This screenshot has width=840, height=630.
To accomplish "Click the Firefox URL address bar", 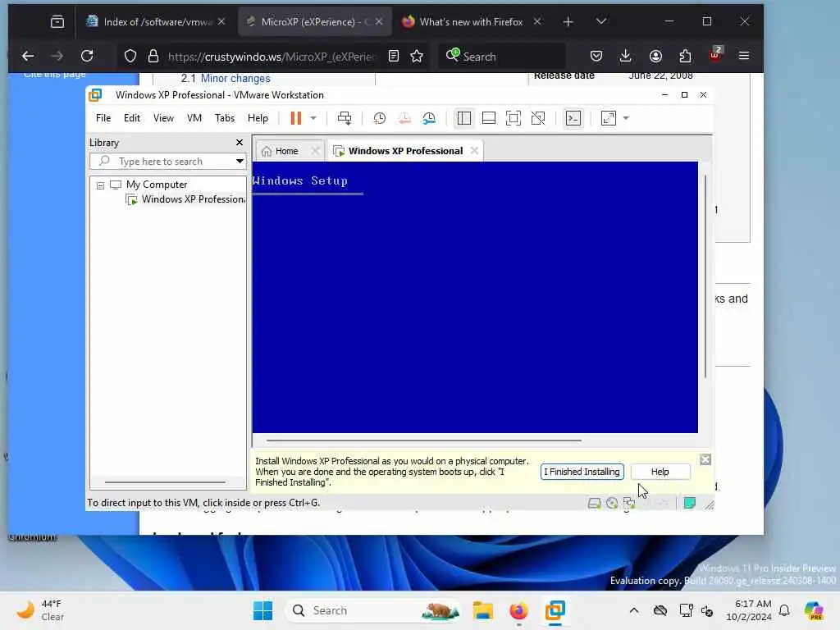I will click(x=272, y=57).
